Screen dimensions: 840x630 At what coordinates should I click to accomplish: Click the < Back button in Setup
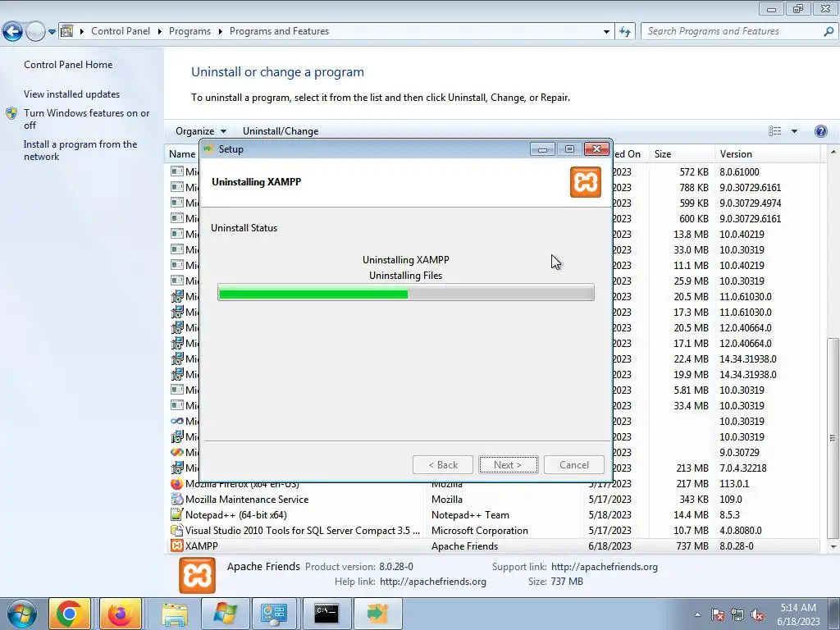[443, 465]
